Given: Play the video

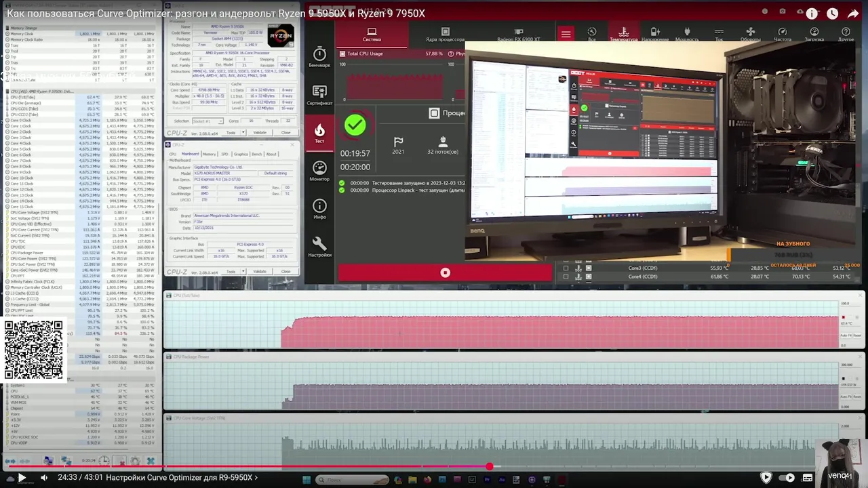Looking at the screenshot, I should (x=22, y=478).
